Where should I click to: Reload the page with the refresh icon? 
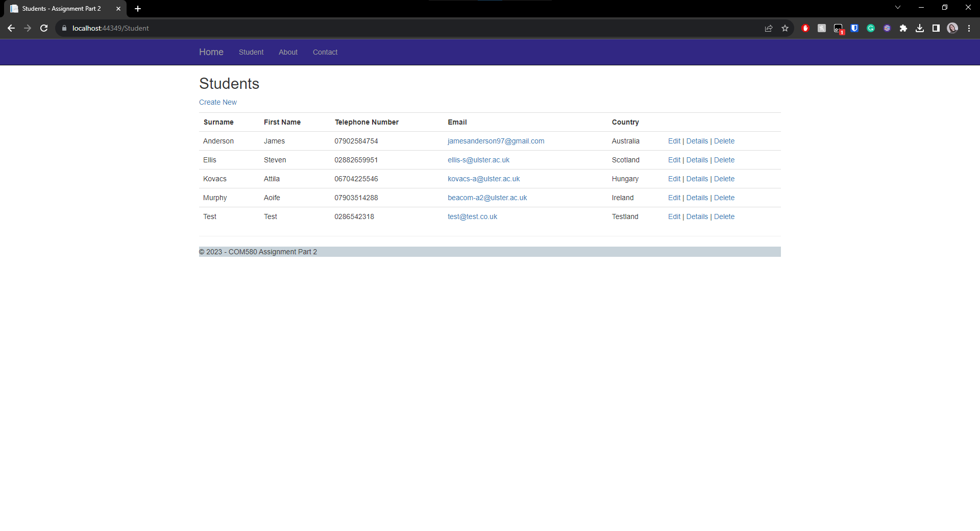[x=44, y=28]
